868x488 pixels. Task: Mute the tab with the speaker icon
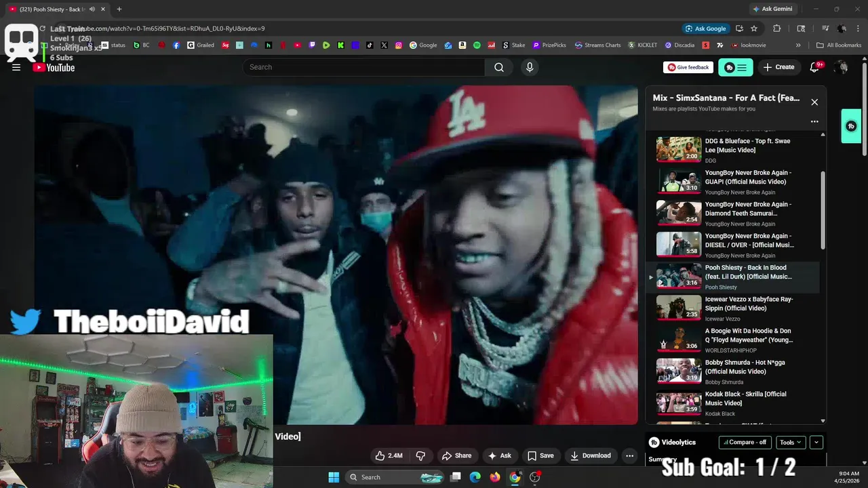click(92, 9)
